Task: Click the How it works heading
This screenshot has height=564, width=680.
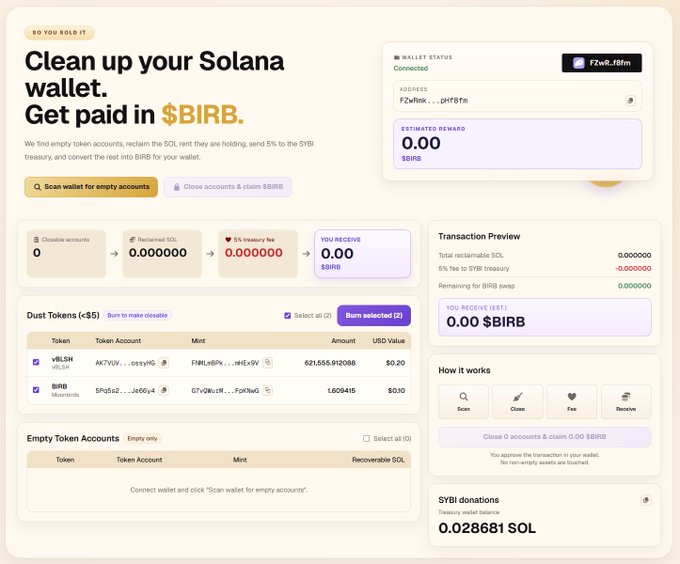Action: pos(464,371)
